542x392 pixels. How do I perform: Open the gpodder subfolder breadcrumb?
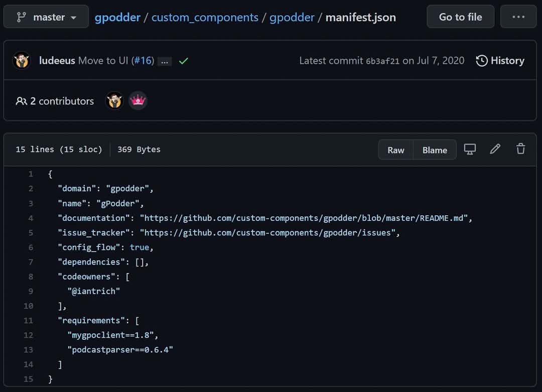(292, 17)
